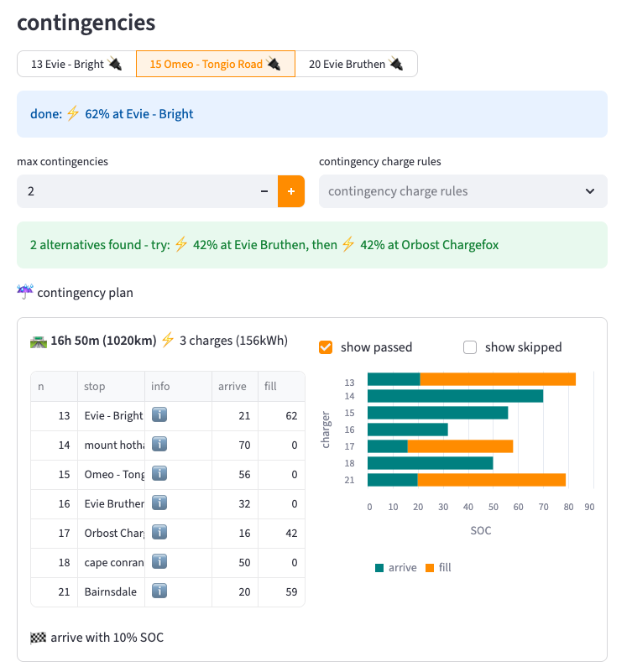Enable the show skipped checkbox
Viewport: 632px width, 672px height.
470,347
